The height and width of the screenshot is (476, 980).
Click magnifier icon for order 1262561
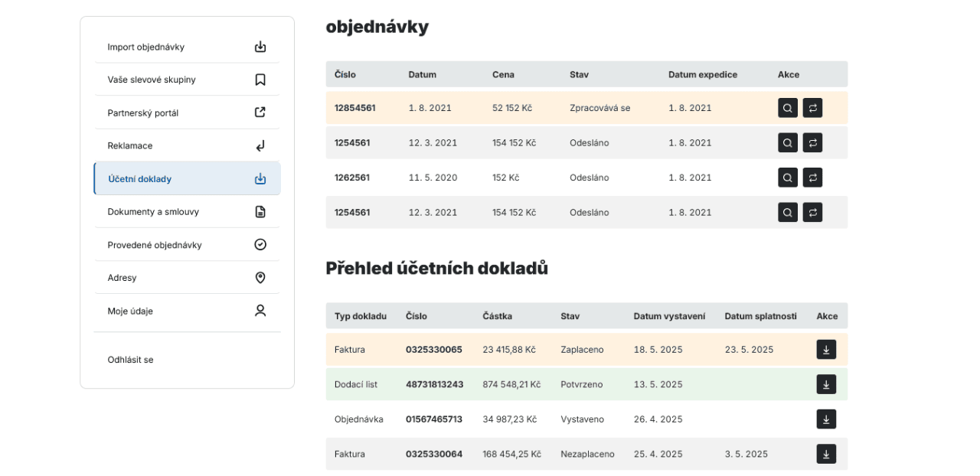pyautogui.click(x=788, y=178)
